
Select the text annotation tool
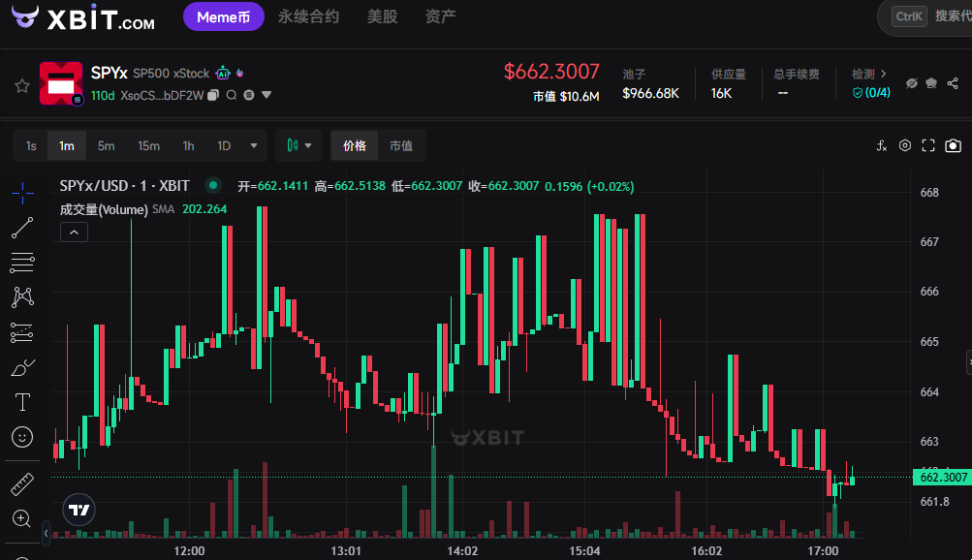click(x=22, y=403)
